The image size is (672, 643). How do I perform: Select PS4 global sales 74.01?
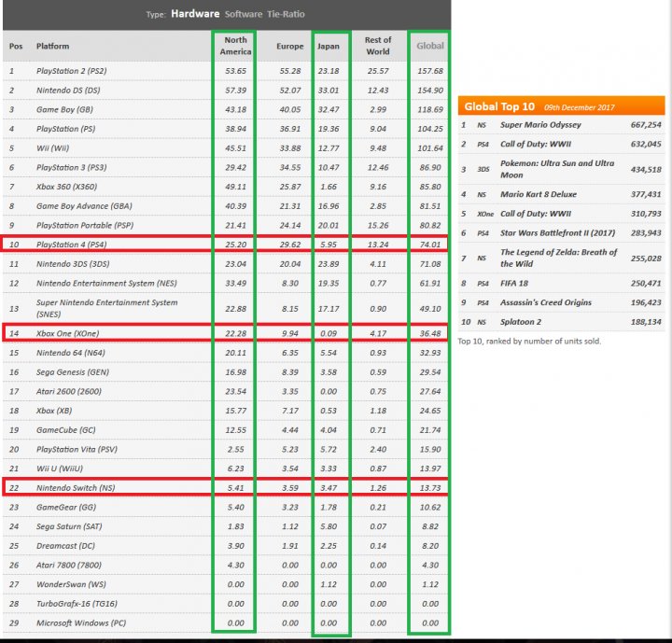click(x=430, y=245)
